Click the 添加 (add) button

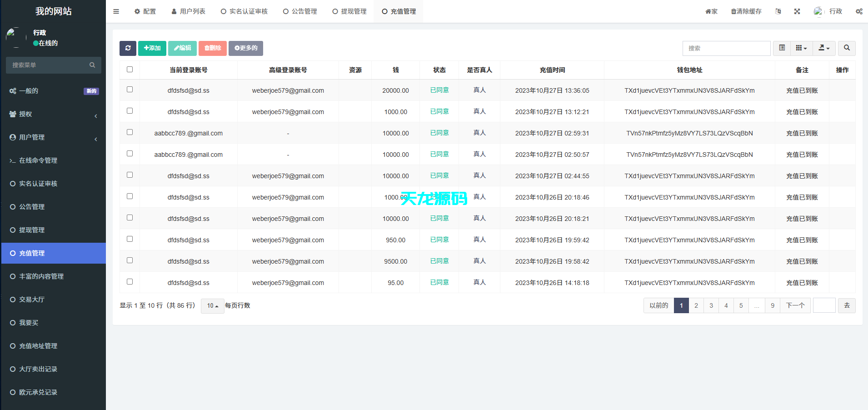point(152,48)
